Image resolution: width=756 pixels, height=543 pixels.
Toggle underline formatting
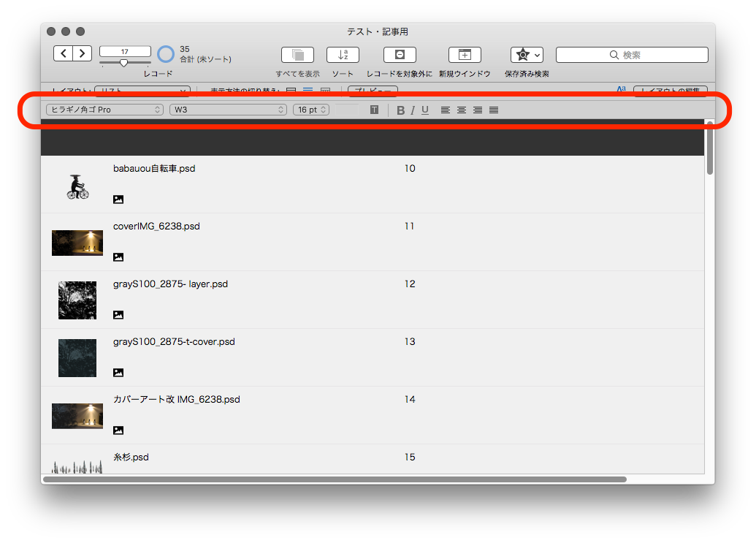pos(425,109)
